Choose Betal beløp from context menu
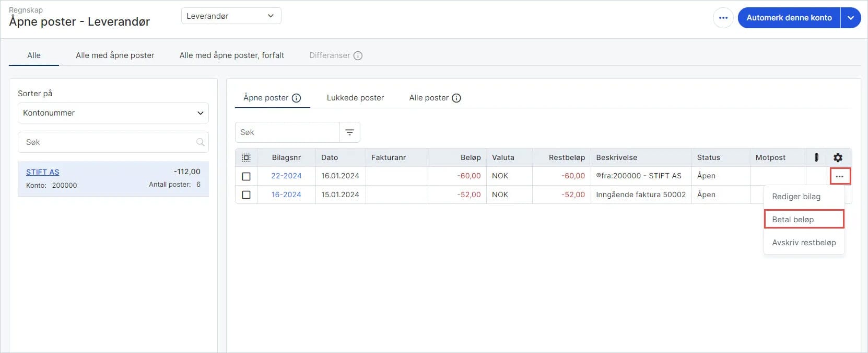The height and width of the screenshot is (353, 868). pos(803,219)
